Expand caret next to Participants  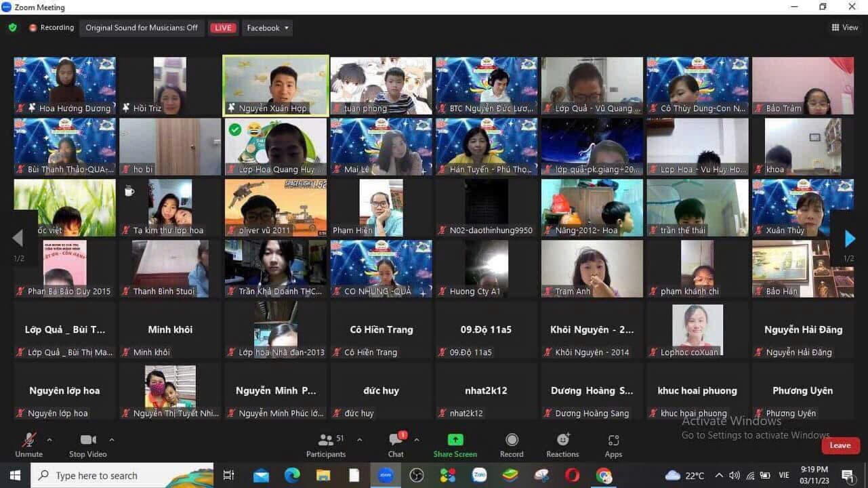click(359, 440)
